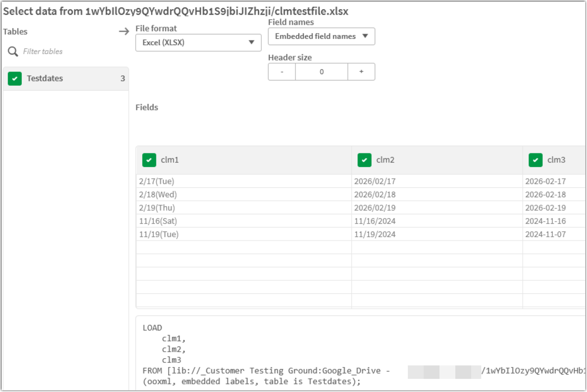Decrease header size with minus button
The height and width of the screenshot is (392, 587).
click(282, 72)
